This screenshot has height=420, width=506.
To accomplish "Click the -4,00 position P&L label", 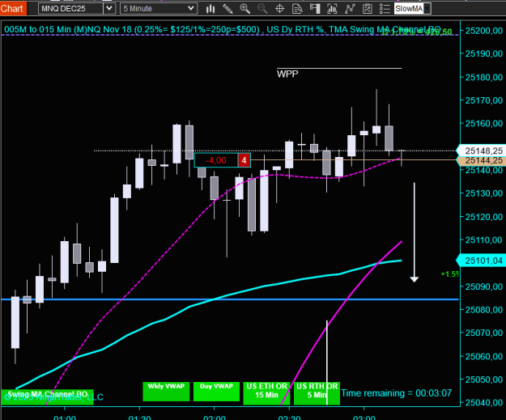I will click(216, 160).
